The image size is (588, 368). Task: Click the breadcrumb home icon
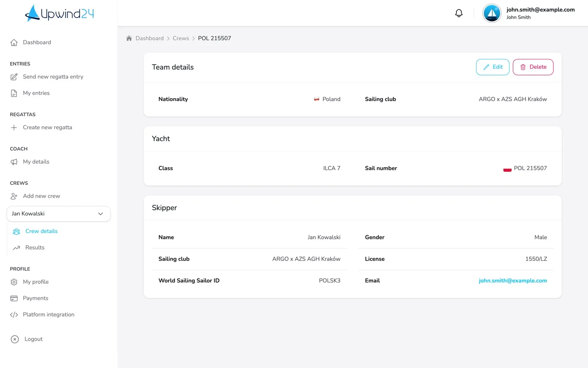[x=129, y=38]
